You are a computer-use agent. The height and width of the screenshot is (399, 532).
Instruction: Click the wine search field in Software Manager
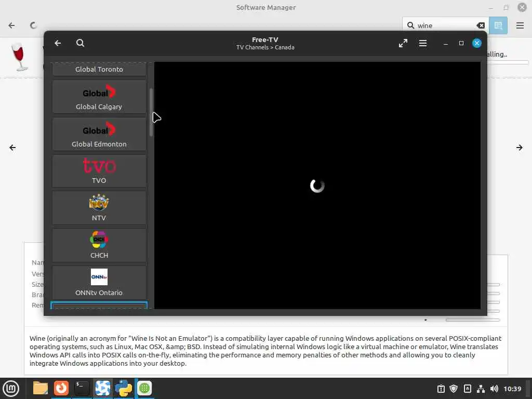[445, 25]
